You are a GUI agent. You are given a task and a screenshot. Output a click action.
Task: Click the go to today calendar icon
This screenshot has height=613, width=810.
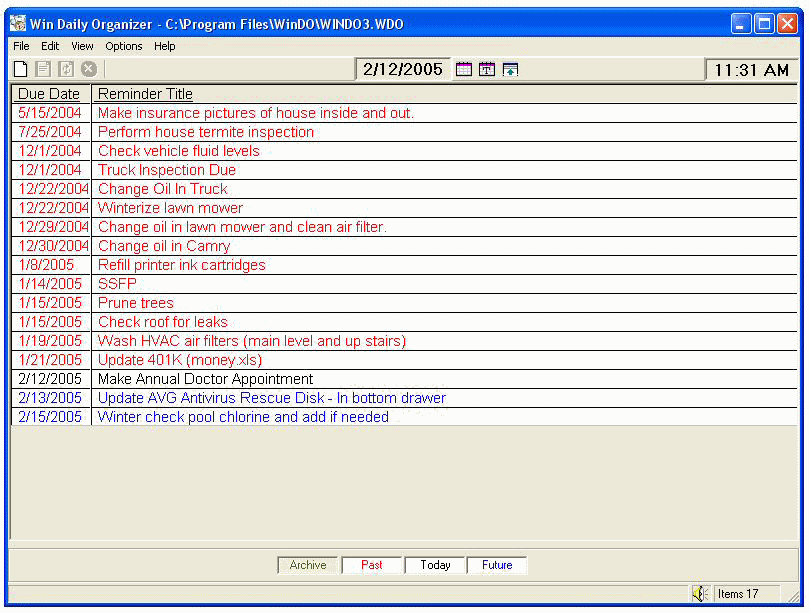click(487, 69)
